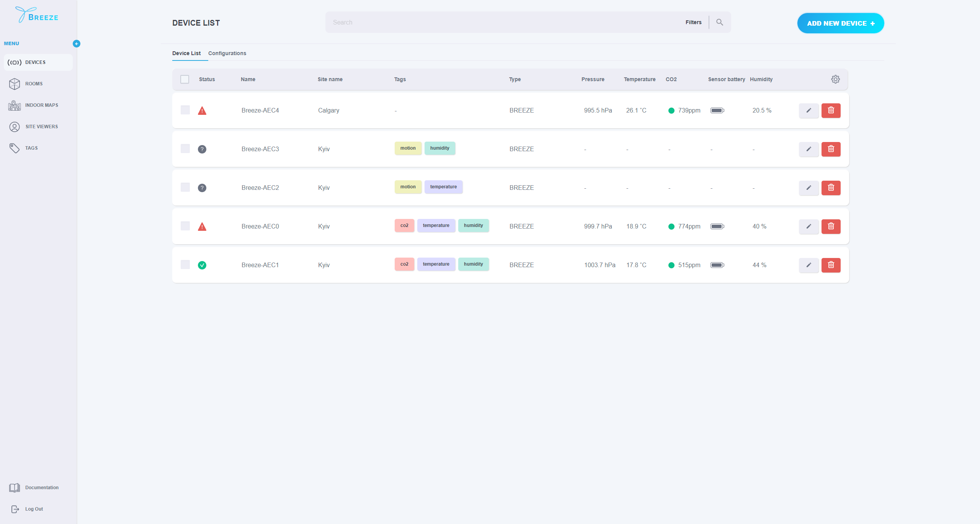Toggle the select-all checkbox in table header

184,79
